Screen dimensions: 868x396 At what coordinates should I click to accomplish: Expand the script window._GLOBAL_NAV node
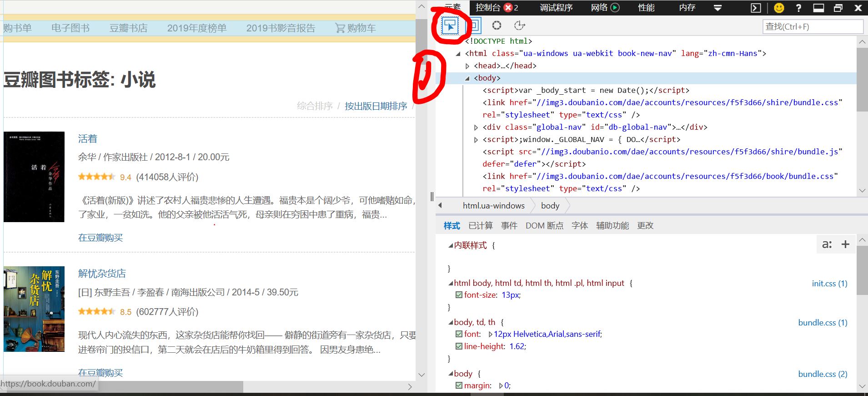(x=476, y=140)
